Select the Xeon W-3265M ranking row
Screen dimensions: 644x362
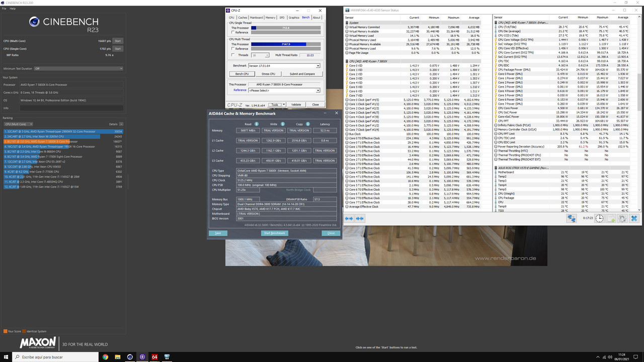pyautogui.click(x=63, y=136)
